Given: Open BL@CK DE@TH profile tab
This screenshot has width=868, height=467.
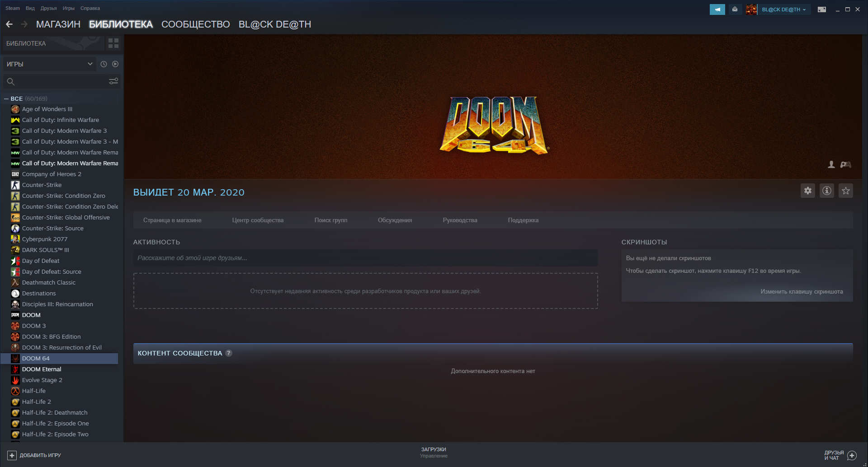Looking at the screenshot, I should pos(275,24).
